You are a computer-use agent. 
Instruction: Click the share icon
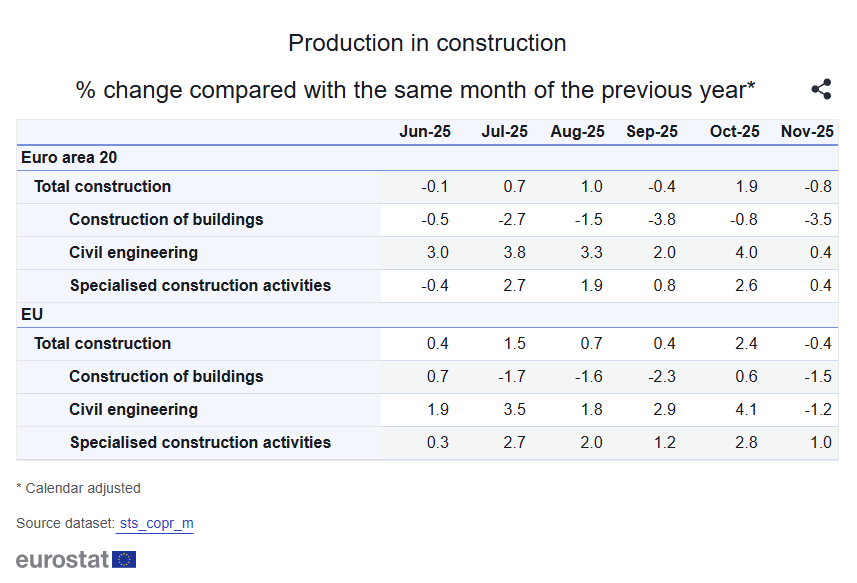pos(821,90)
